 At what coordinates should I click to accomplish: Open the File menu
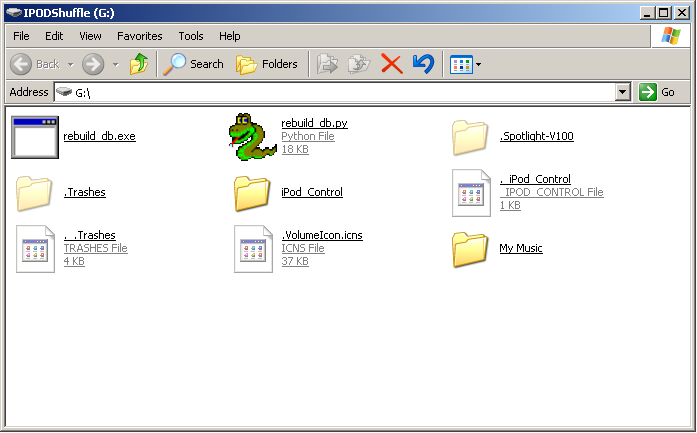click(x=21, y=36)
